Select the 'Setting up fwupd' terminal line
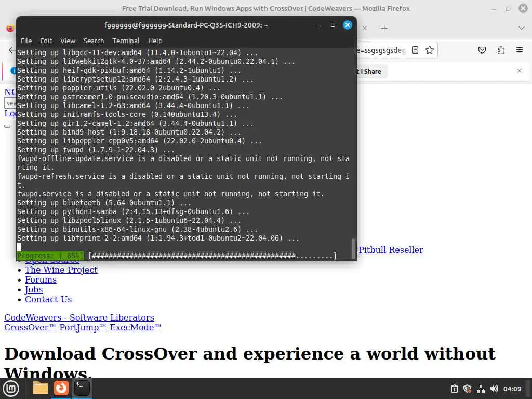Image resolution: width=532 pixels, height=399 pixels. coord(96,150)
